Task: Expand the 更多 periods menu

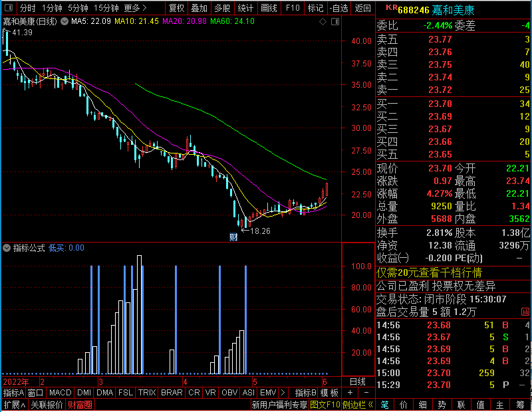Action: 136,8
